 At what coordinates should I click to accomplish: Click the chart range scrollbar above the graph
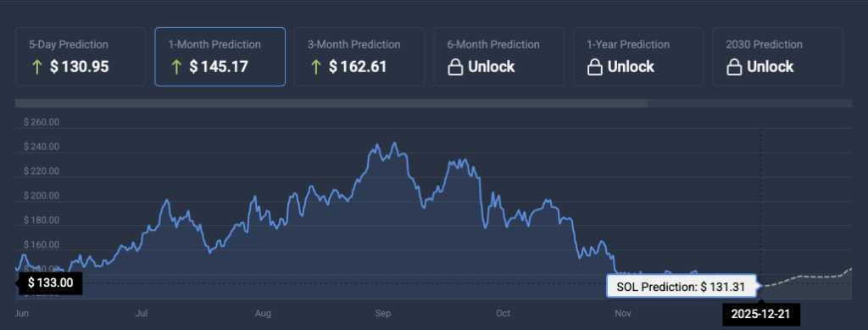[331, 103]
